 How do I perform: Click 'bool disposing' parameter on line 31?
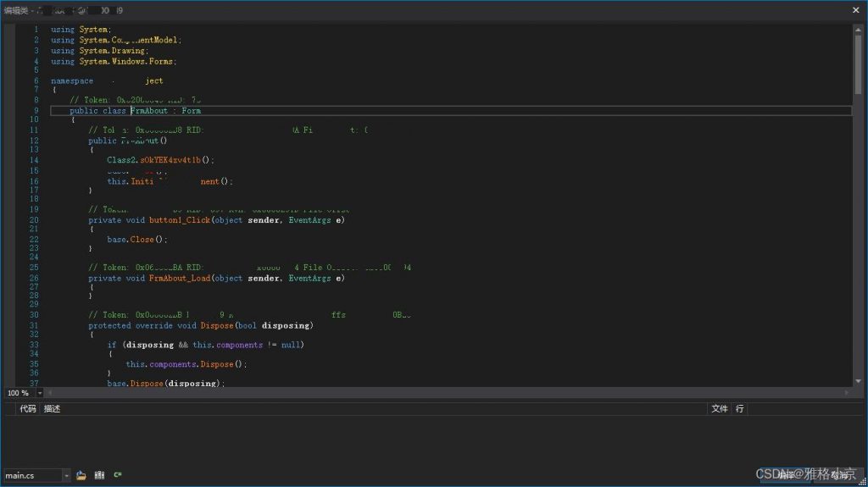pyautogui.click(x=274, y=325)
